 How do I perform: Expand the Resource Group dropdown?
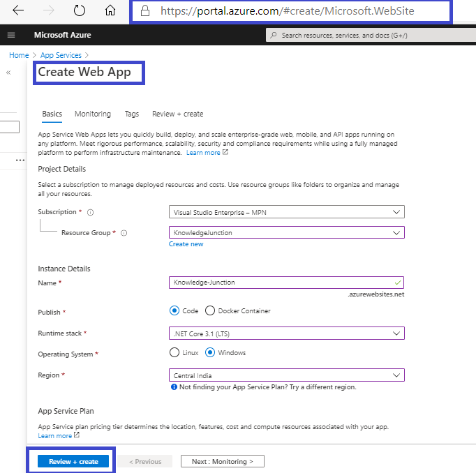287,232
